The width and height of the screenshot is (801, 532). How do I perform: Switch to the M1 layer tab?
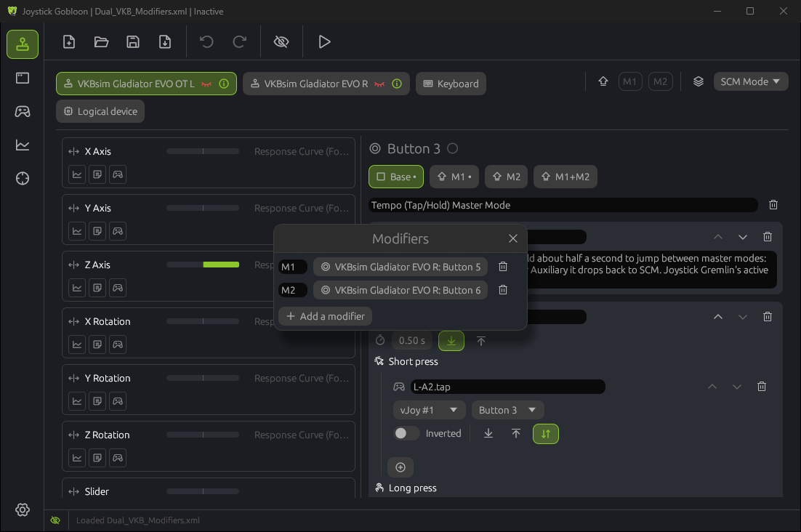coord(454,177)
